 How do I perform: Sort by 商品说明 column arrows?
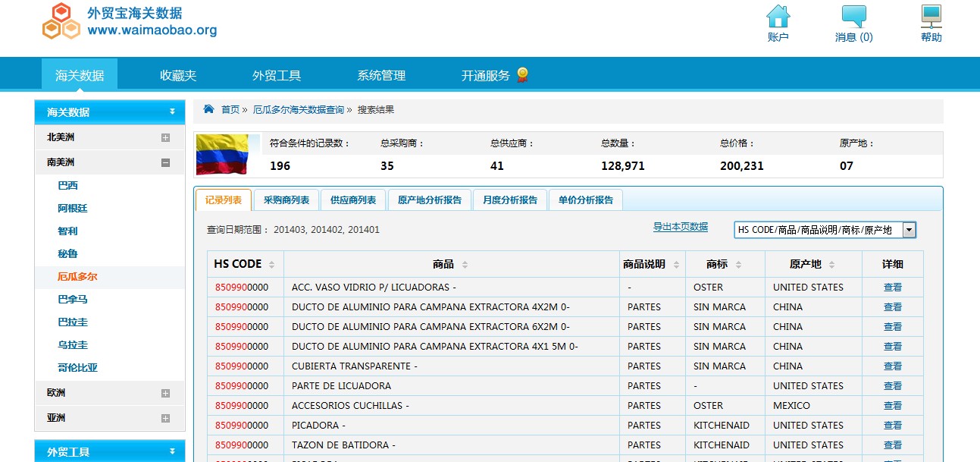[x=675, y=265]
